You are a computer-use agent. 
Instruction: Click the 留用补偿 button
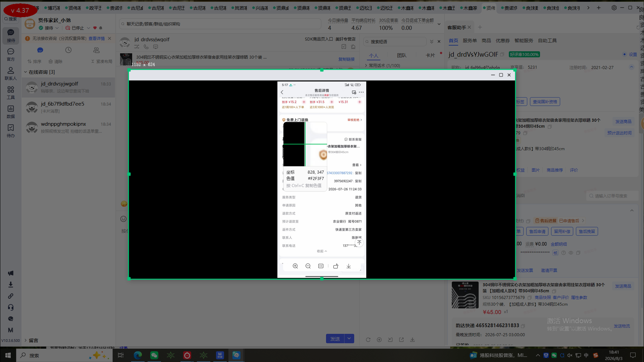[x=562, y=231]
